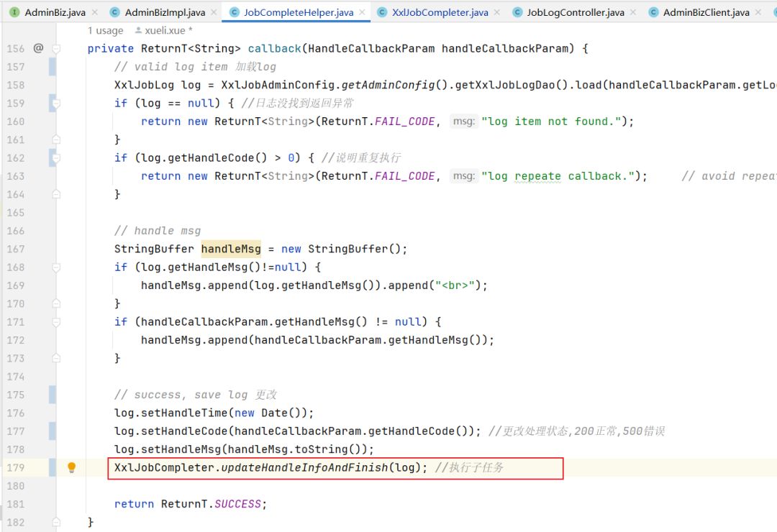Close the AdminBiz.java tab
This screenshot has width=777, height=532.
pyautogui.click(x=95, y=12)
